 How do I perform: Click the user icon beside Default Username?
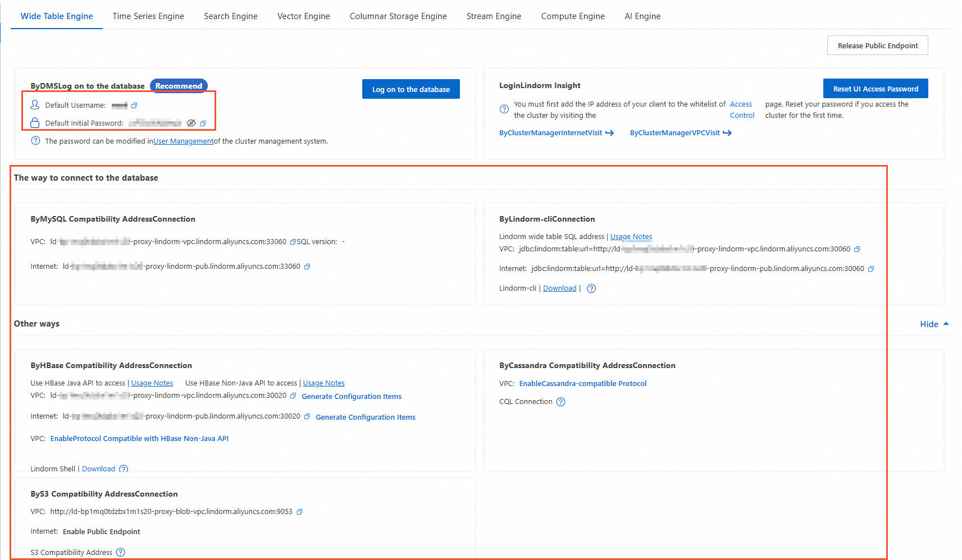(35, 105)
